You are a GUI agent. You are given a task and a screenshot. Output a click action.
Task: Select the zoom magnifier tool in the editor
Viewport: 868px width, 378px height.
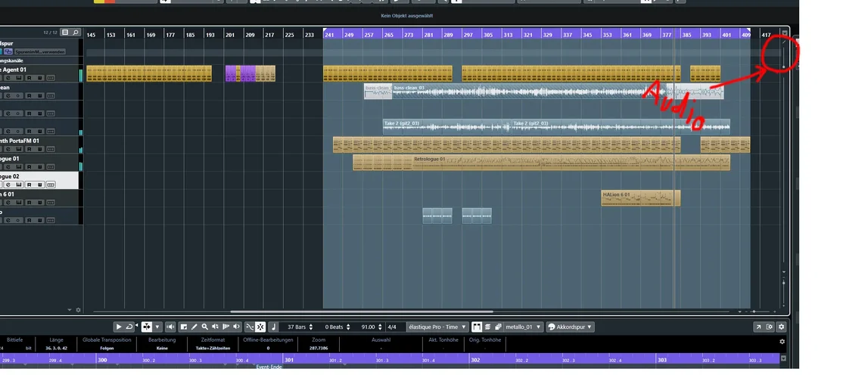(205, 327)
